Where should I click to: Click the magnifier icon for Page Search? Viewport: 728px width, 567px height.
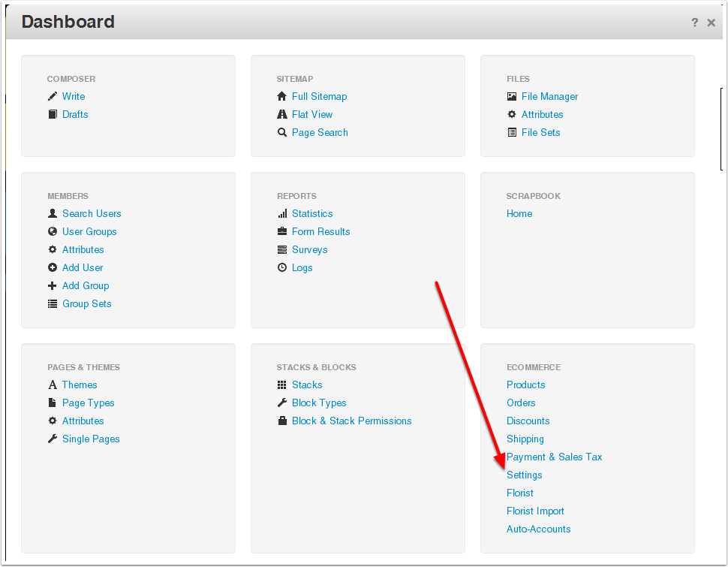pos(282,132)
